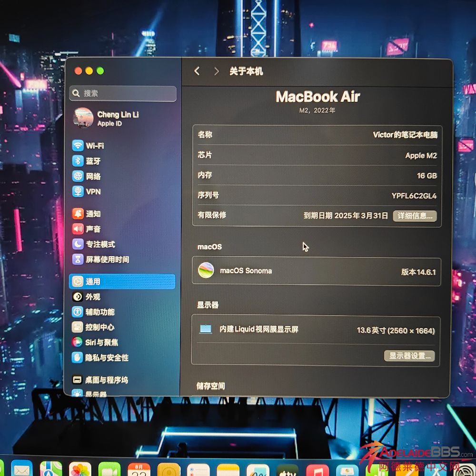476x476 pixels.
Task: Go back with the left chevron
Action: coord(197,71)
